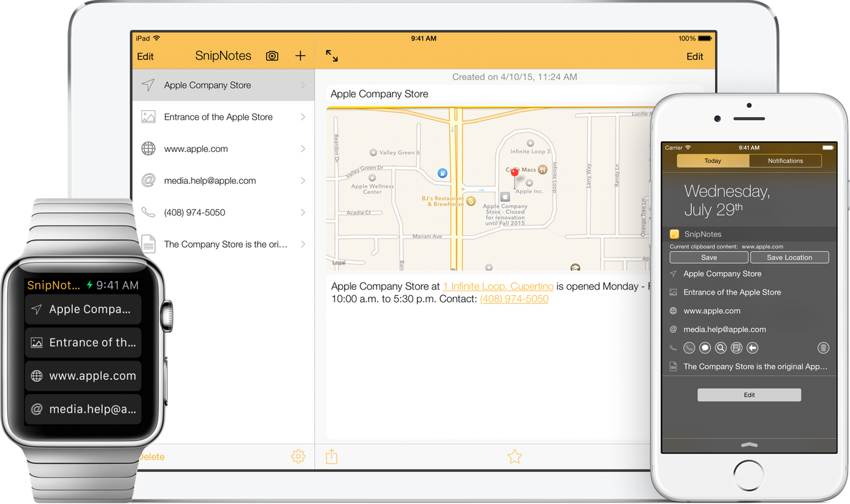850x504 pixels.
Task: Tap Edit in iPad sidebar header
Action: 145,56
